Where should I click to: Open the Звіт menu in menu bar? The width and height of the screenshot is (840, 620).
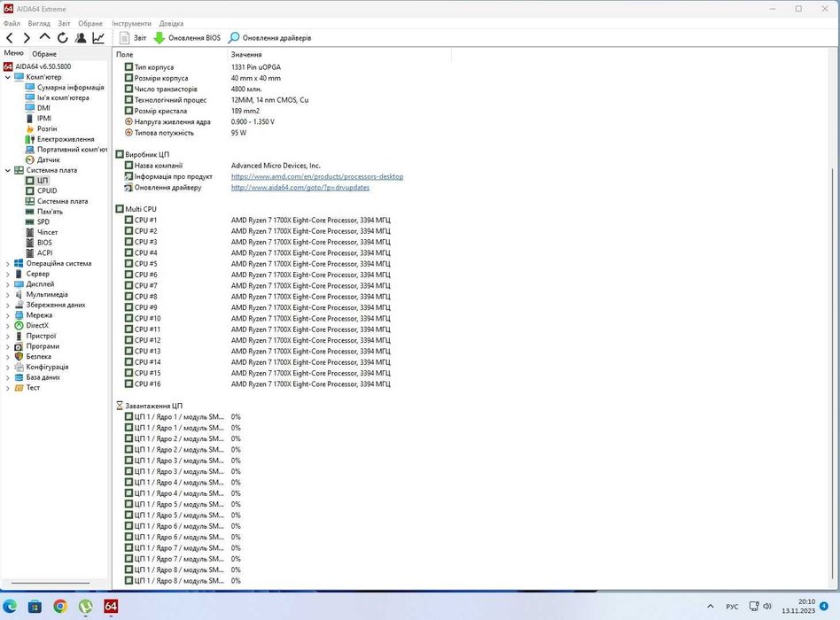64,24
